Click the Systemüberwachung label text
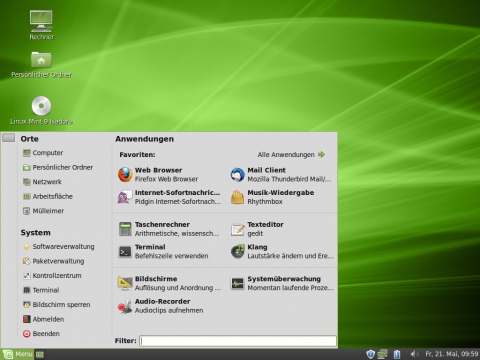The image size is (480, 360). click(284, 279)
